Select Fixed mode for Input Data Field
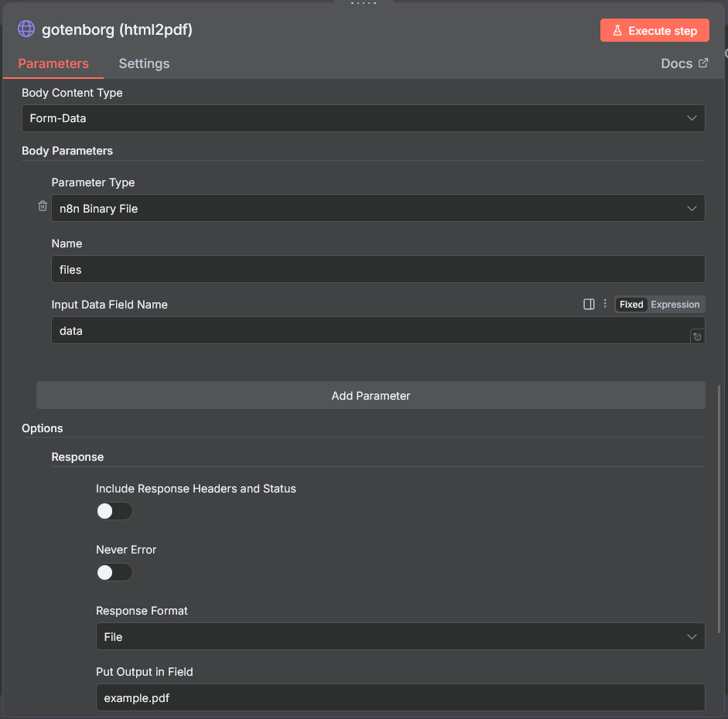This screenshot has width=728, height=719. point(631,305)
